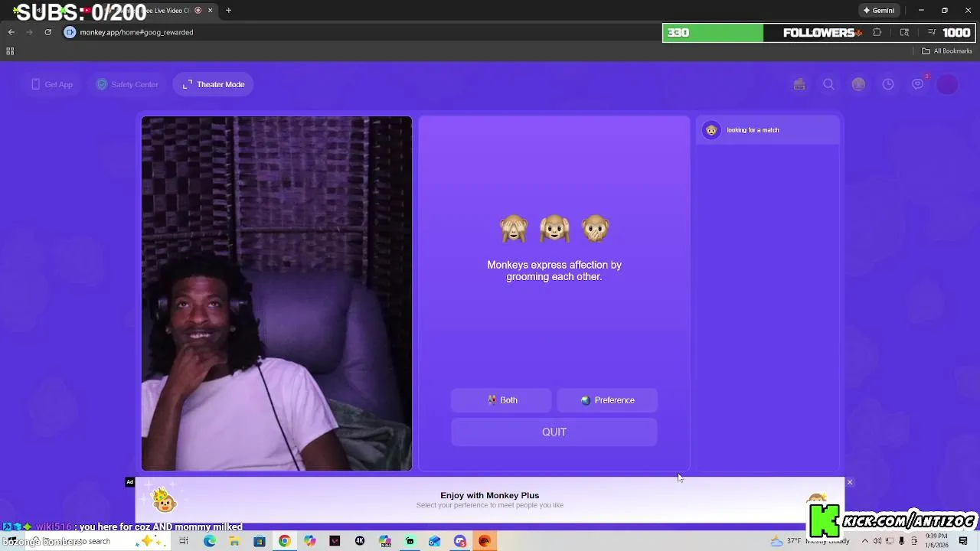Expand hidden system tray icons
Image resolution: width=980 pixels, height=551 pixels.
pyautogui.click(x=865, y=542)
